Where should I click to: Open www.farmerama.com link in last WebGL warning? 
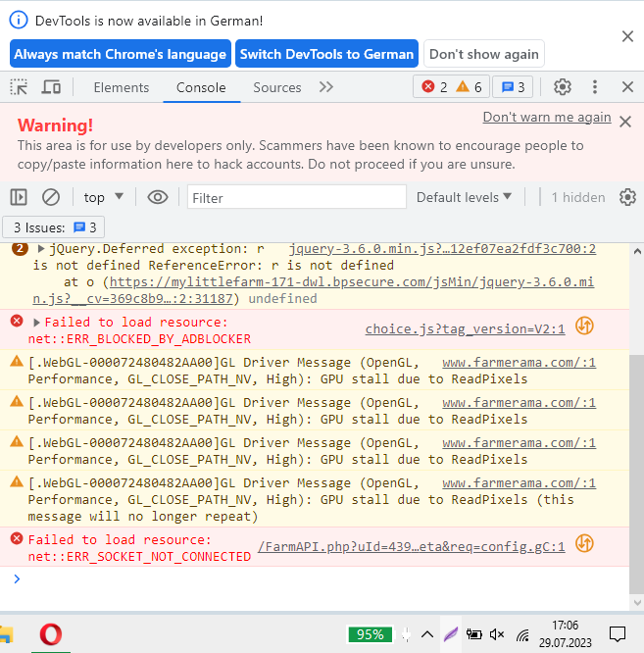pyautogui.click(x=519, y=483)
